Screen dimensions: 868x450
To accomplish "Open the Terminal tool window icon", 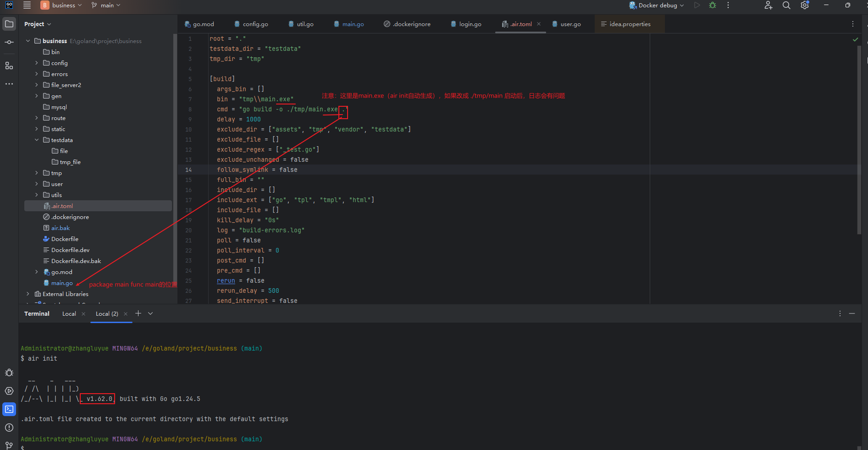I will click(x=9, y=409).
